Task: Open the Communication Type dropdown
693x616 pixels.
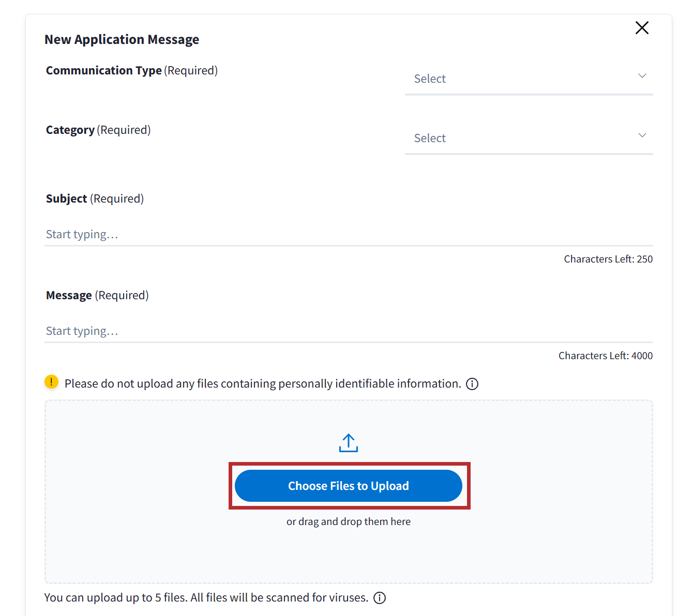Action: point(528,79)
